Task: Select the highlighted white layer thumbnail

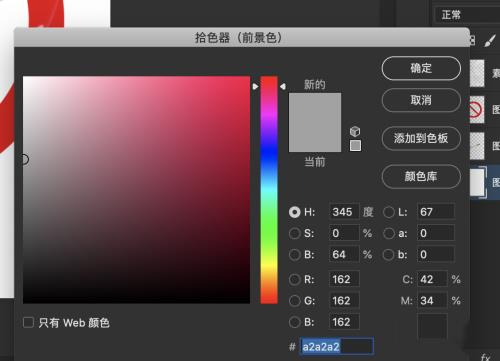Action: 477,182
